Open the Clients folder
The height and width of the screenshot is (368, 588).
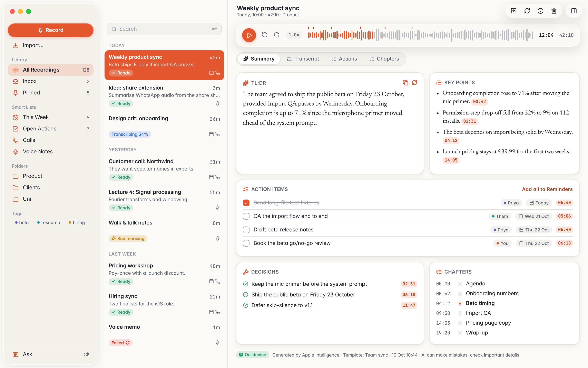tap(51, 188)
